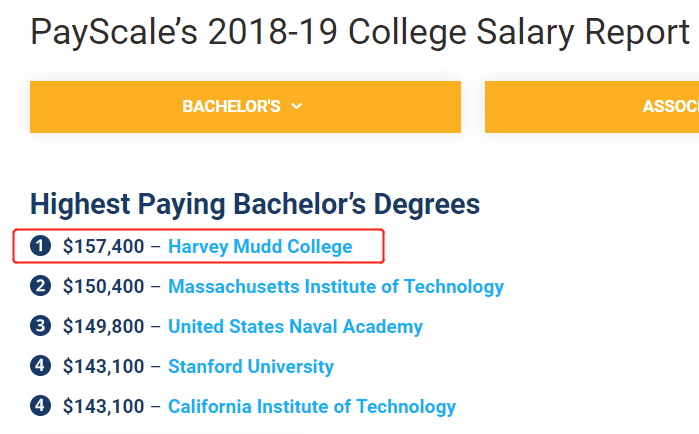Click the $157,400 salary figure
Screen dimensions: 699x434
[103, 246]
